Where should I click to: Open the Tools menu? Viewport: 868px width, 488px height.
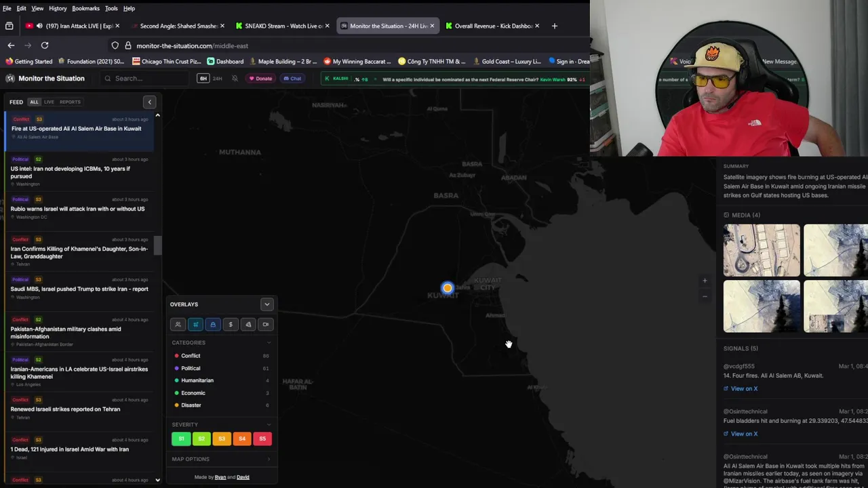(111, 8)
